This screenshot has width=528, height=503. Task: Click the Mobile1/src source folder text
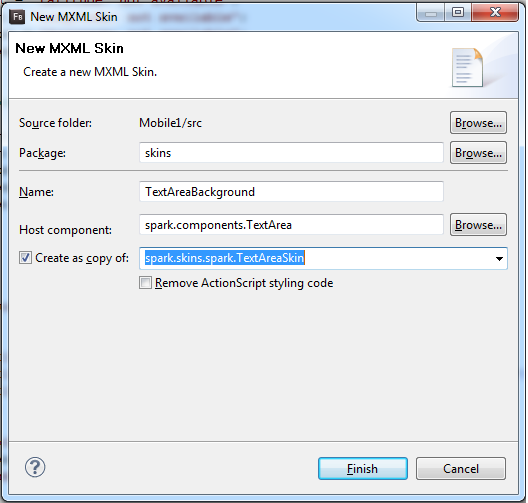(x=170, y=123)
